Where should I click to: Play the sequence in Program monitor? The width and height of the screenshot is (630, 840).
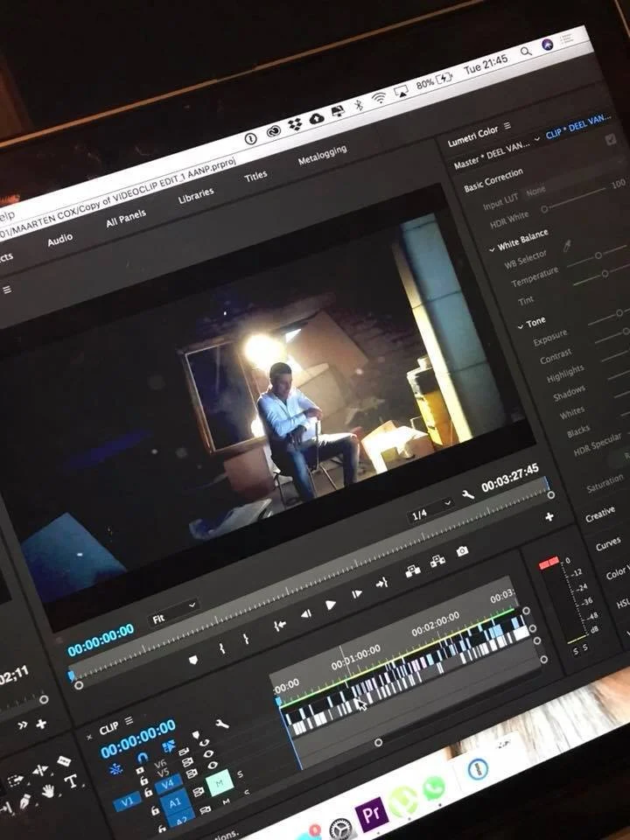[331, 605]
